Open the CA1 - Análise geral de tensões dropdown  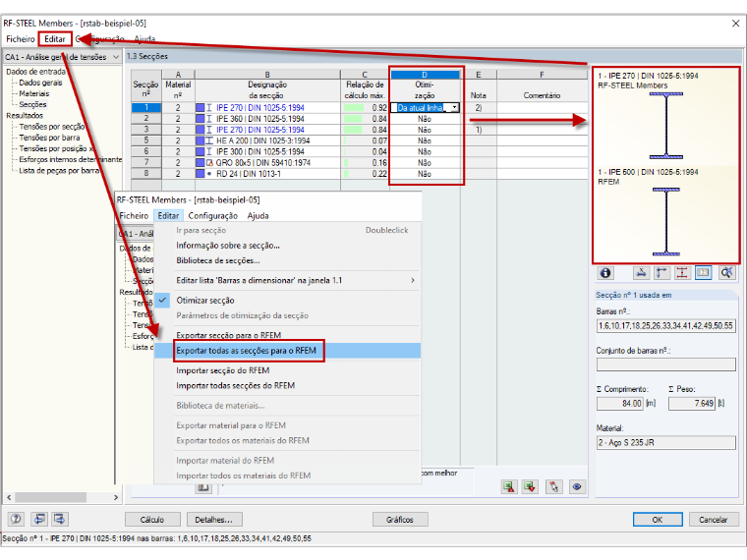[x=116, y=57]
